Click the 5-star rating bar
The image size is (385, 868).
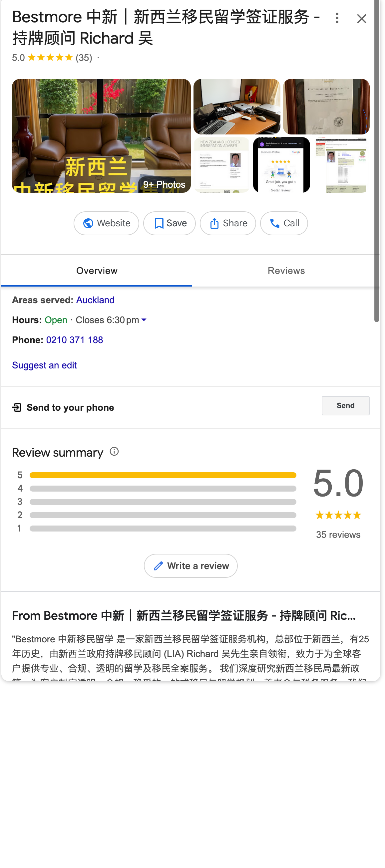[x=163, y=475]
